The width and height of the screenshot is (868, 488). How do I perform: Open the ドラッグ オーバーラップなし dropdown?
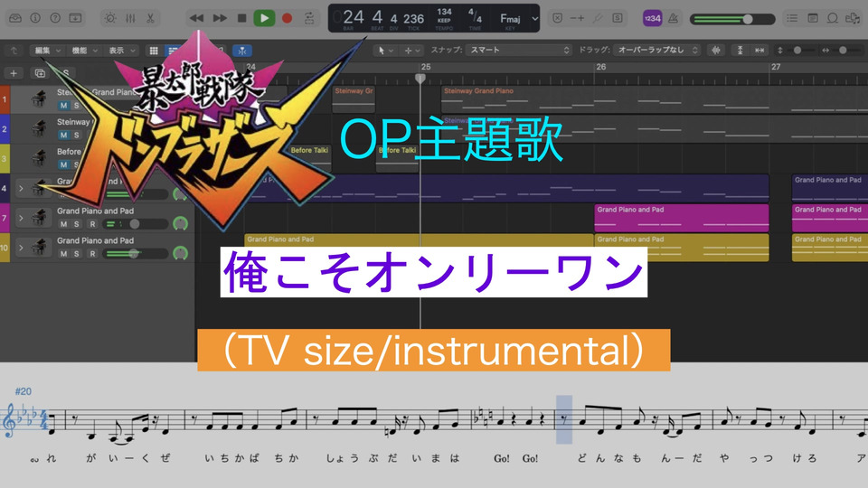(x=656, y=51)
